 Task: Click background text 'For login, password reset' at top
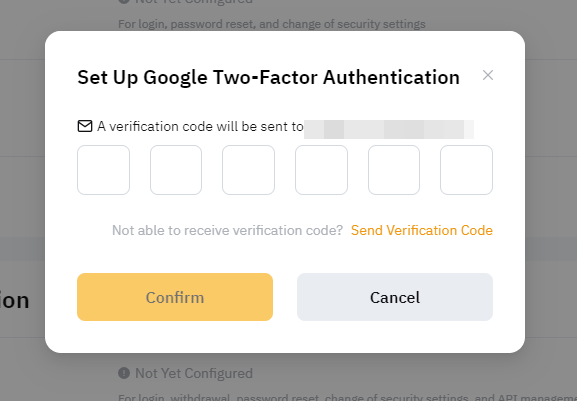tap(272, 24)
